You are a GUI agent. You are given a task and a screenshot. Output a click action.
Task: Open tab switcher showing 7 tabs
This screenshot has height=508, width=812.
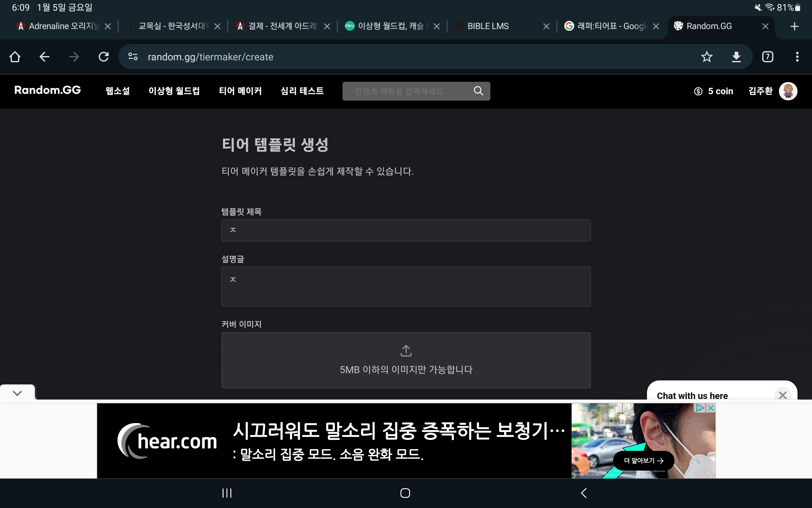(x=767, y=57)
